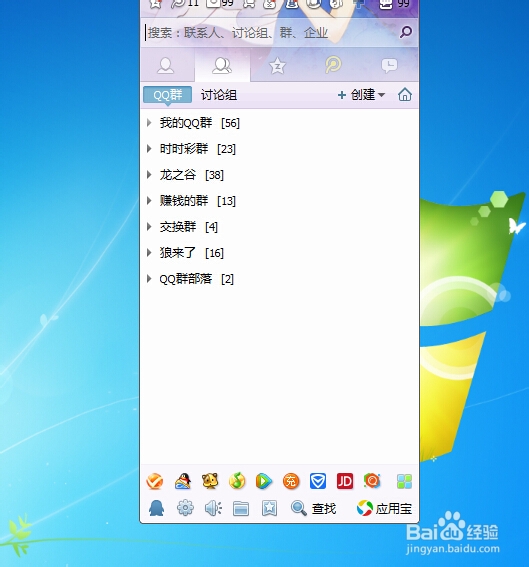Image resolution: width=529 pixels, height=567 pixels.
Task: Open the orange checkmark app icon
Action: tap(155, 481)
